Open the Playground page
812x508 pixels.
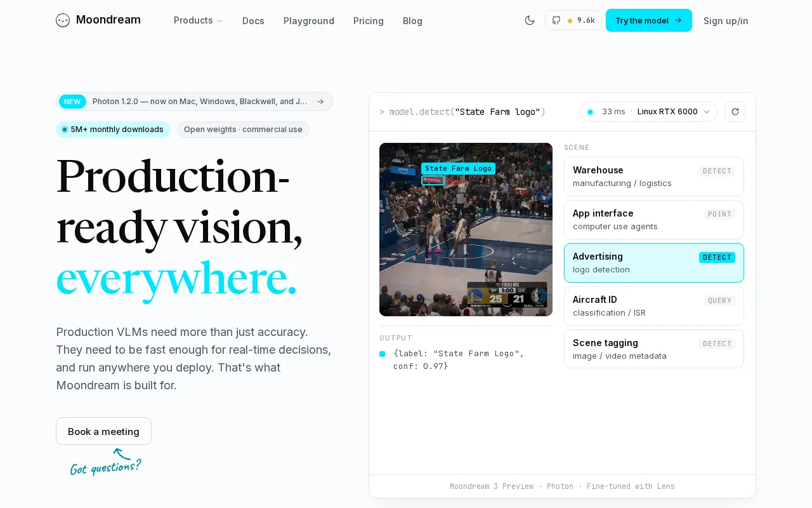pos(309,21)
